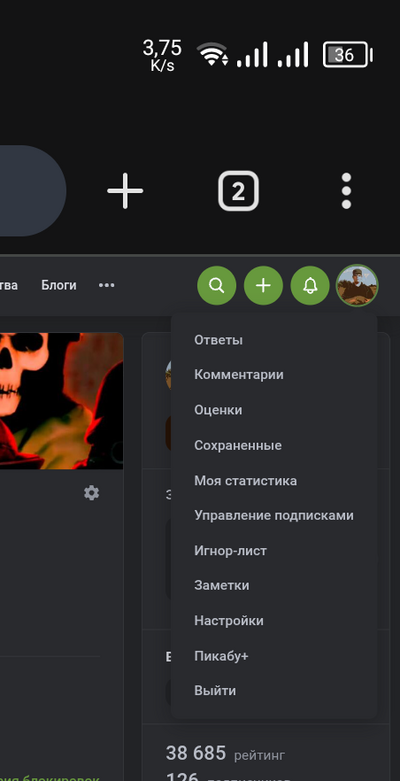Select Пикабу+ in the profile menu

pyautogui.click(x=221, y=656)
